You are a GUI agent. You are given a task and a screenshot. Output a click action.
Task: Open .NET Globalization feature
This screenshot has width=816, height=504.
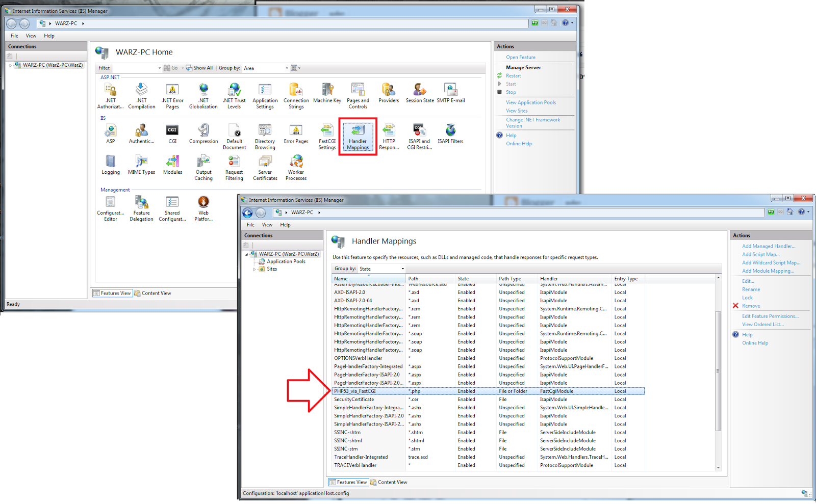coord(203,96)
